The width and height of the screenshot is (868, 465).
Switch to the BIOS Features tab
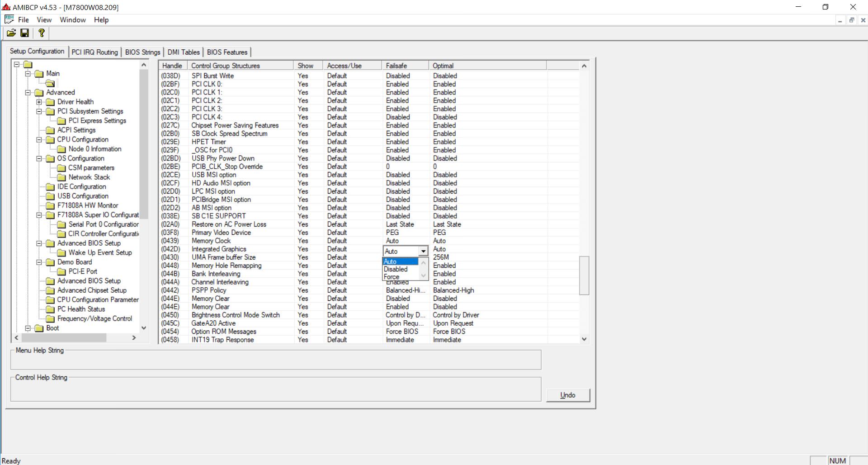[x=227, y=52]
